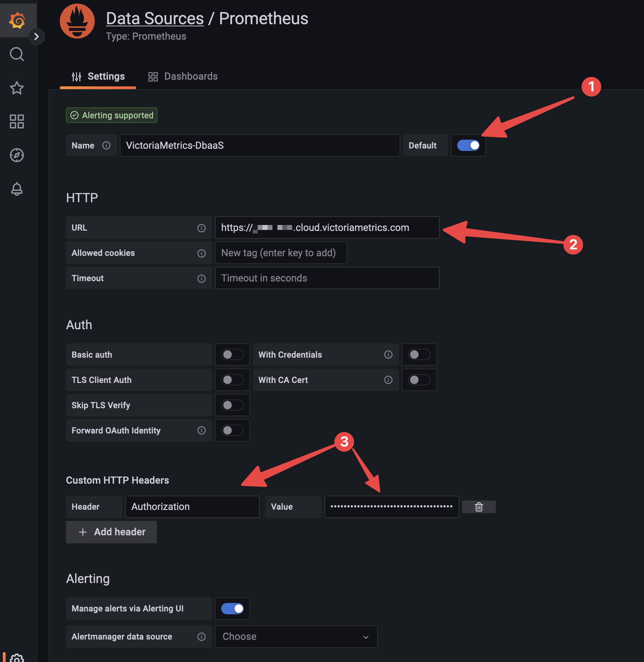Image resolution: width=644 pixels, height=662 pixels.
Task: Open Explore via the compass icon
Action: pyautogui.click(x=17, y=155)
